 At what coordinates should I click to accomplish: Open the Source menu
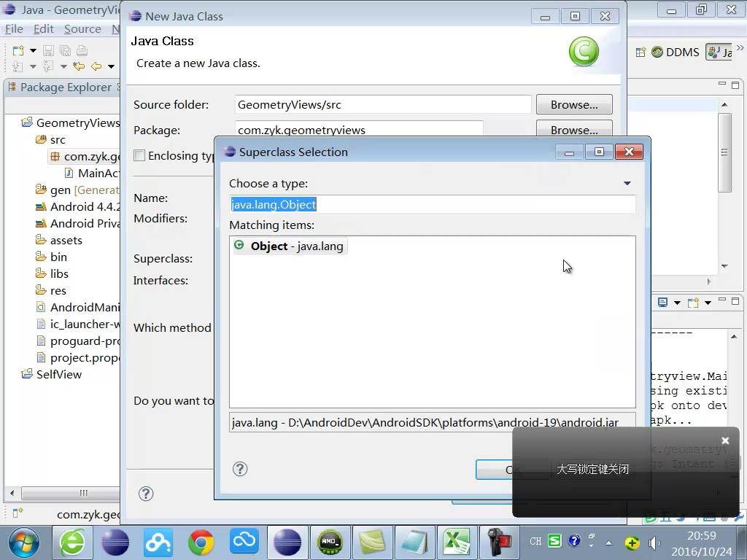(82, 29)
